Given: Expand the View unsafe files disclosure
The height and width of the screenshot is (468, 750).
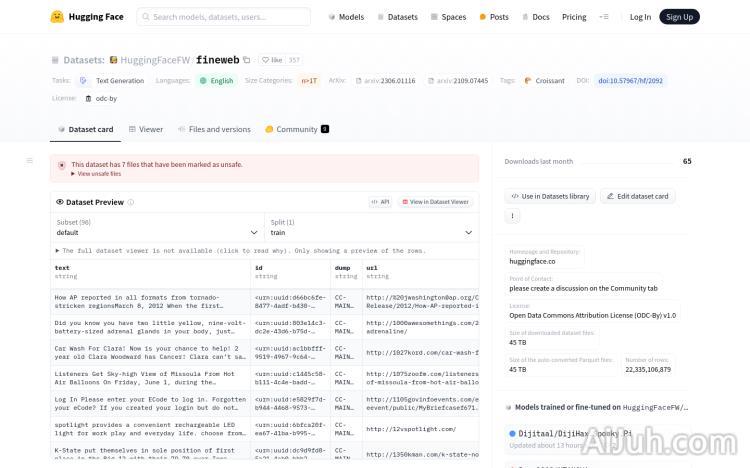Looking at the screenshot, I should (x=96, y=174).
